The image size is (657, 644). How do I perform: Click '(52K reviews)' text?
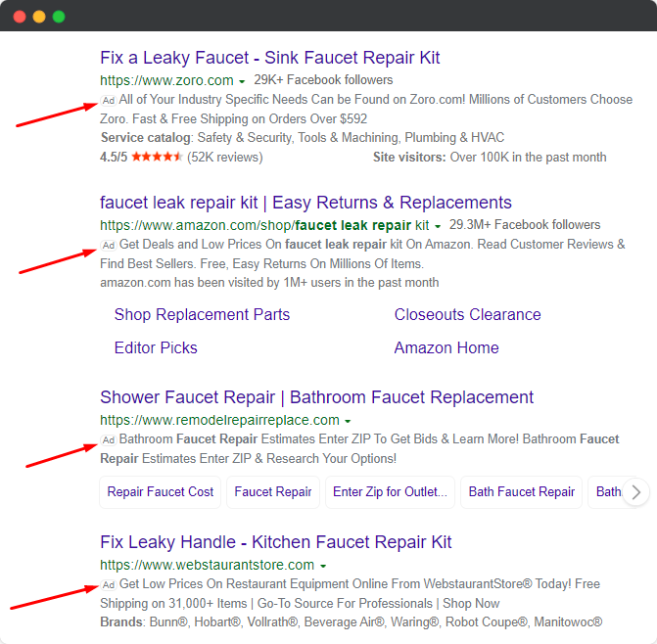pyautogui.click(x=225, y=158)
